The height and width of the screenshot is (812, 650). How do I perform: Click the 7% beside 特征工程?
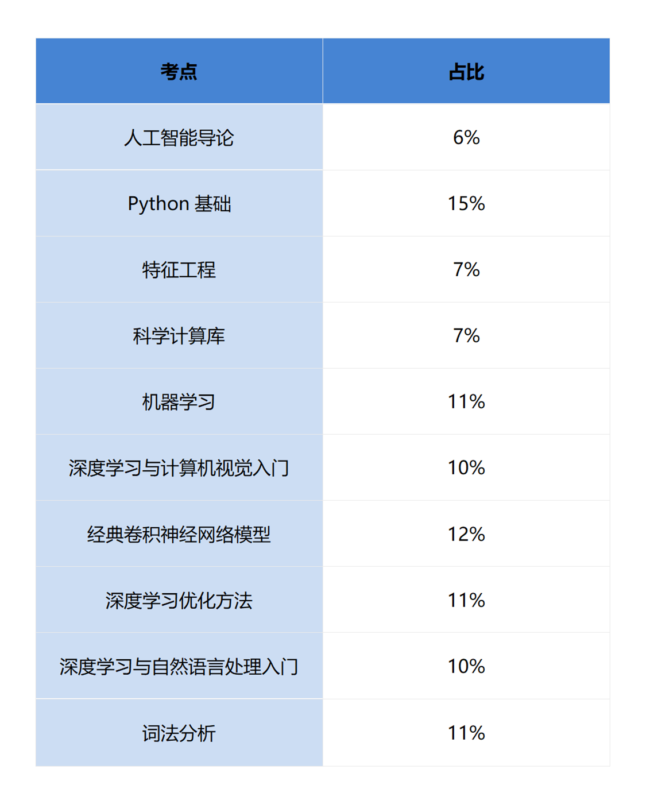pos(466,269)
